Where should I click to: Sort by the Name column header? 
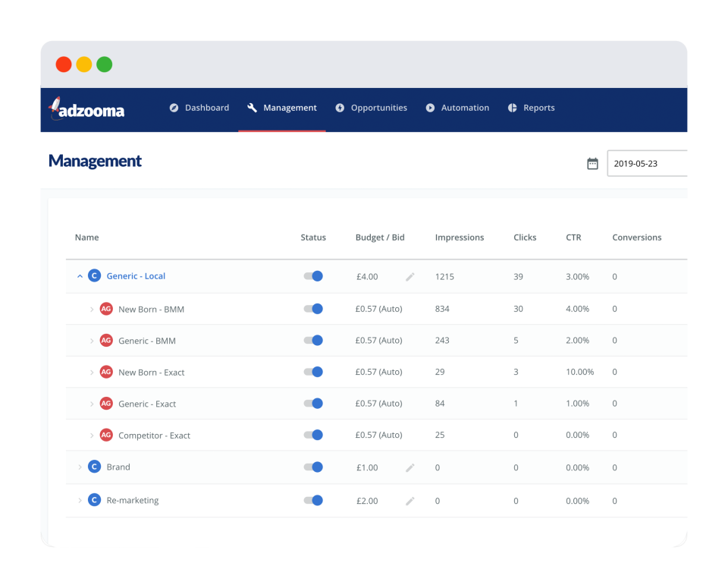(86, 237)
